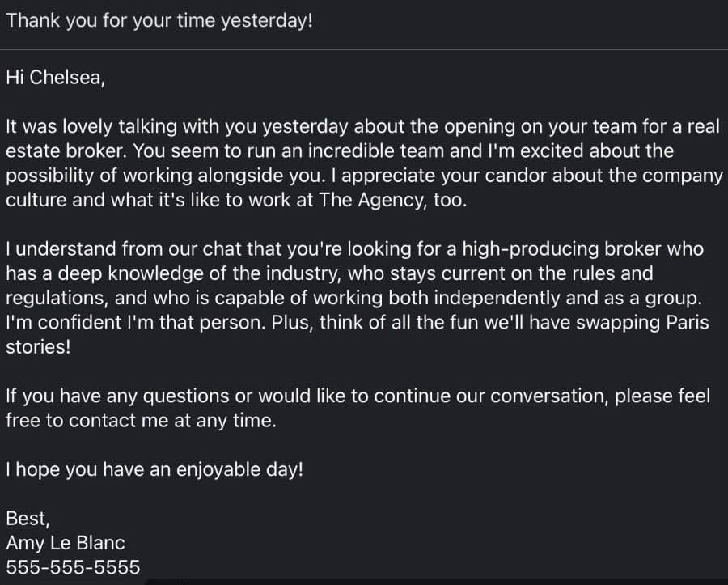Click the word "stories!" ending the second paragraph
The image size is (728, 585).
point(36,346)
